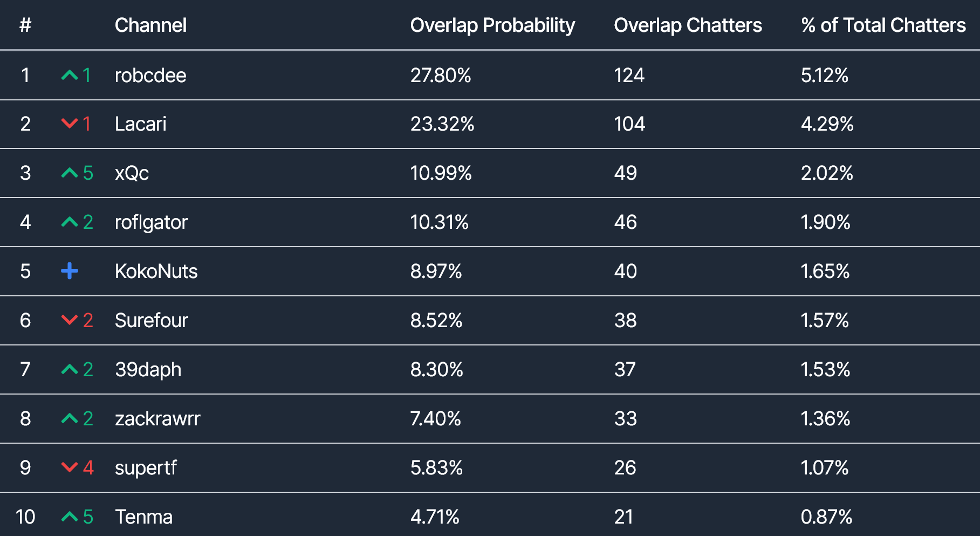Click the green up arrow beside Tenma
Viewport: 980px width, 536px height.
pyautogui.click(x=70, y=517)
